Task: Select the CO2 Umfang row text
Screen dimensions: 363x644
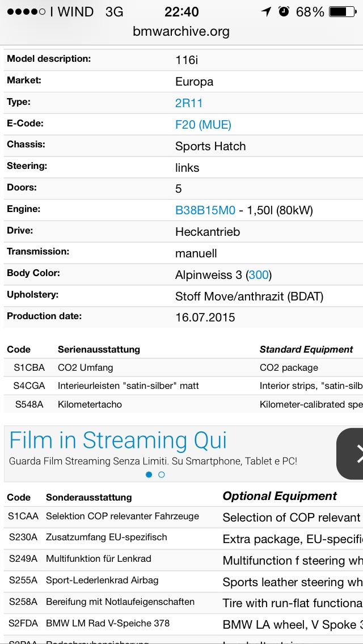Action: tap(86, 367)
